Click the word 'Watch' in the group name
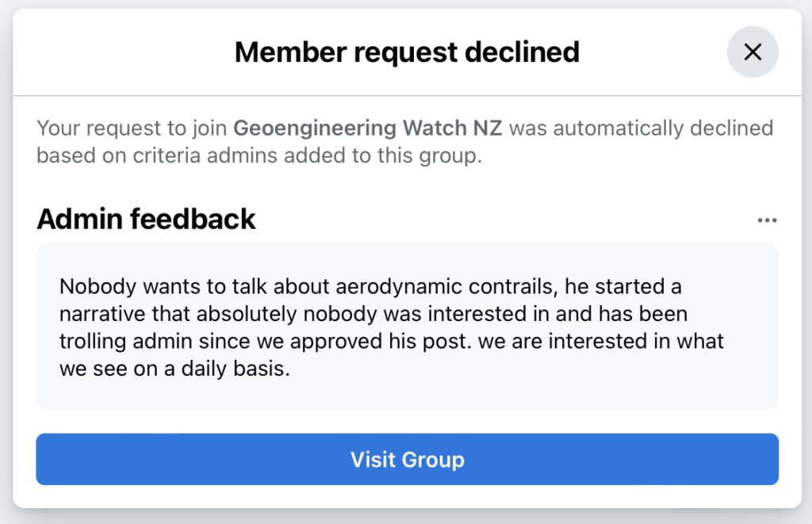This screenshot has height=524, width=812. coord(435,128)
